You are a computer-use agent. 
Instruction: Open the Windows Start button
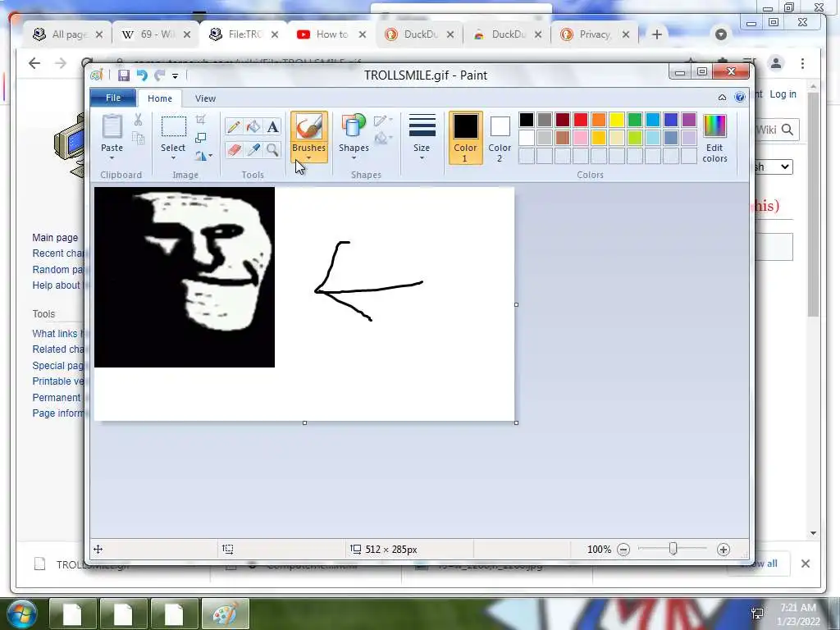tap(21, 614)
